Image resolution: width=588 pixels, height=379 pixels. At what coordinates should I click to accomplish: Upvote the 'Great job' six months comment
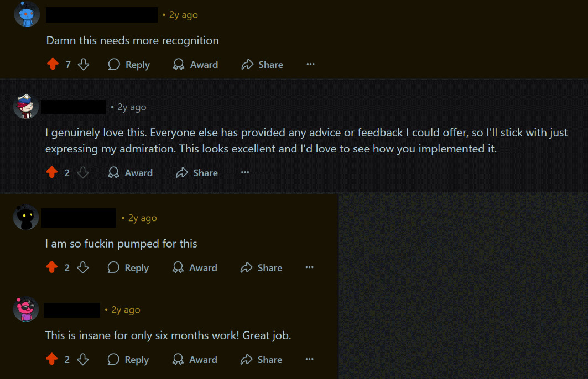point(52,360)
